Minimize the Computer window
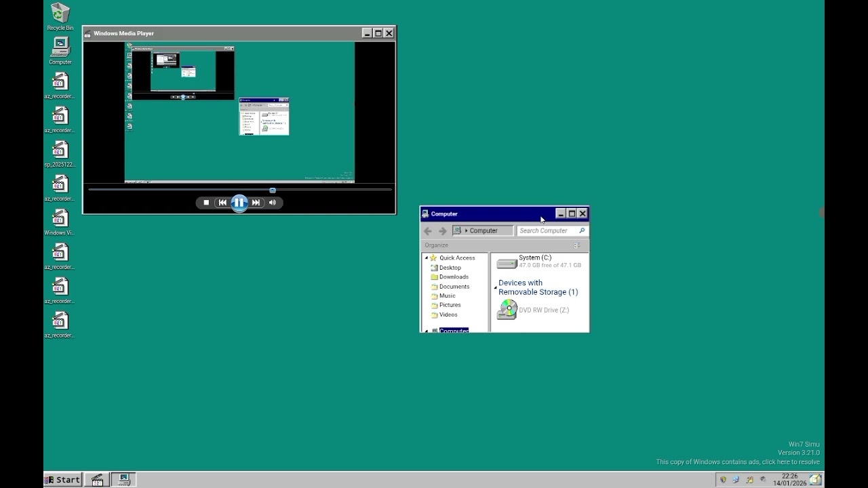The height and width of the screenshot is (488, 868). pyautogui.click(x=561, y=213)
